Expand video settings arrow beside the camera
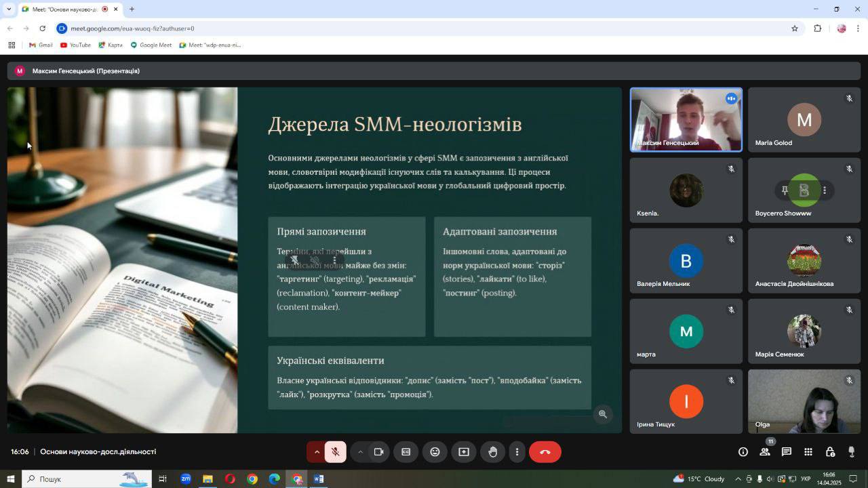Screen dimensions: 868x488 pyautogui.click(x=360, y=452)
